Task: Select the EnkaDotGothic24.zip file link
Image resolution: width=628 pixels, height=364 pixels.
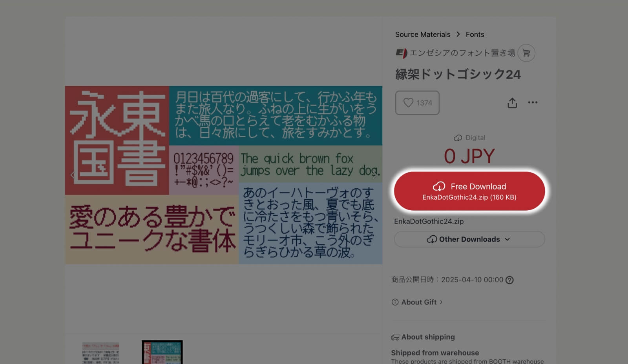Action: pos(429,221)
